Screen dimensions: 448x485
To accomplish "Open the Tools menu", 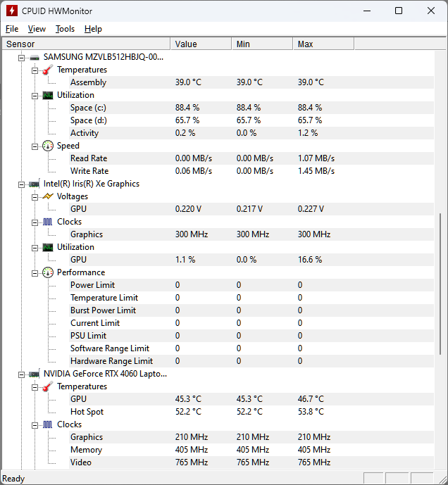I will coord(65,29).
